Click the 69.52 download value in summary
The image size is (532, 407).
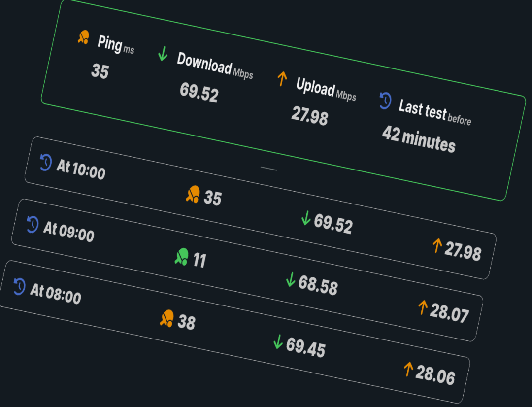tap(199, 92)
